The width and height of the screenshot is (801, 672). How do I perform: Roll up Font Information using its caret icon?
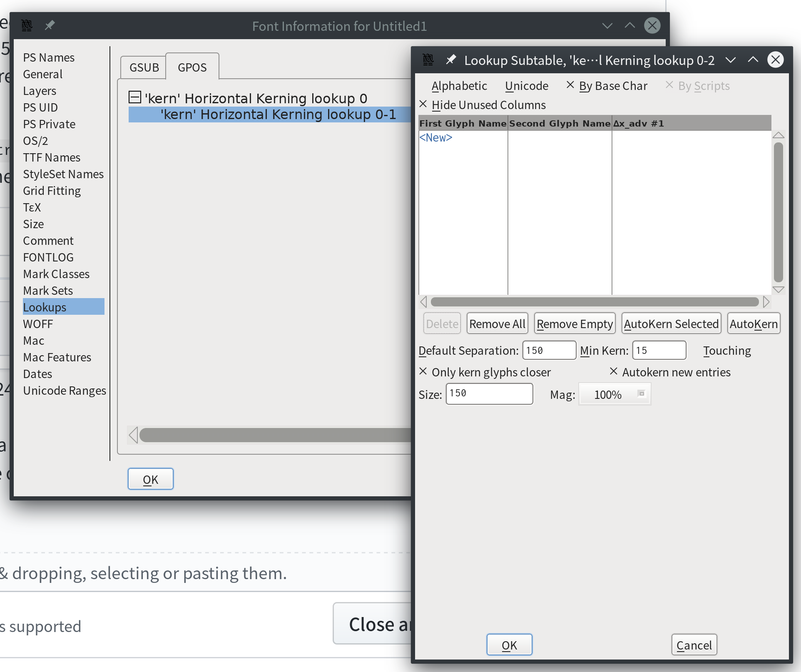click(x=629, y=25)
